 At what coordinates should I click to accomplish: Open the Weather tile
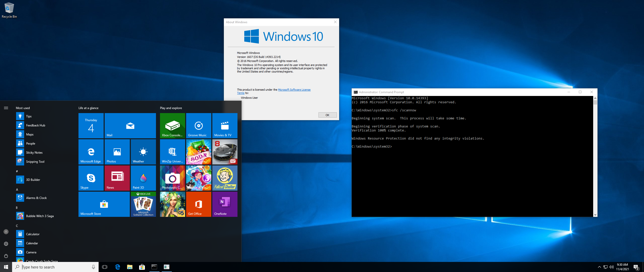[x=143, y=152]
